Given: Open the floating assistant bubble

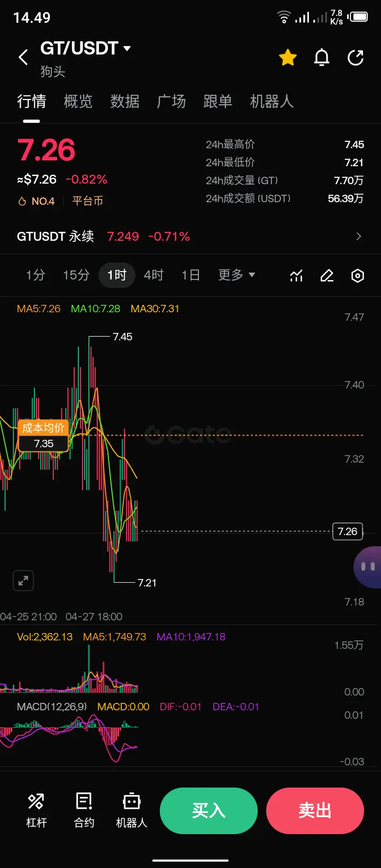Looking at the screenshot, I should (x=368, y=567).
